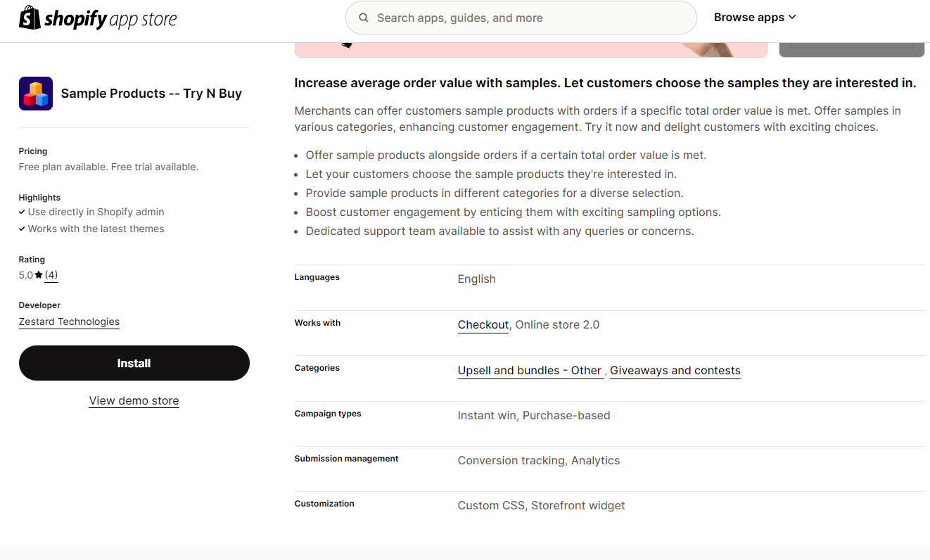Click the 'Campaign types' row label
The image size is (930, 560).
point(328,414)
